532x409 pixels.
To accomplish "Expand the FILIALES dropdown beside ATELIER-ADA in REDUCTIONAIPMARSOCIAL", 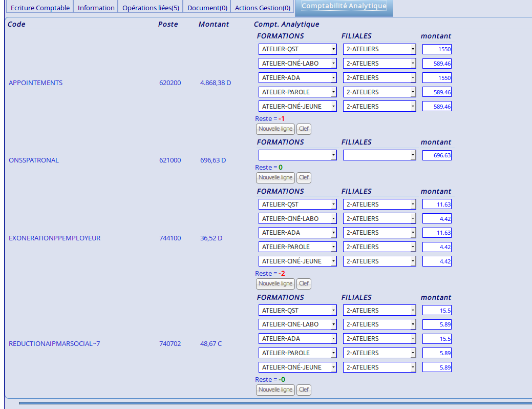I will [x=379, y=339].
